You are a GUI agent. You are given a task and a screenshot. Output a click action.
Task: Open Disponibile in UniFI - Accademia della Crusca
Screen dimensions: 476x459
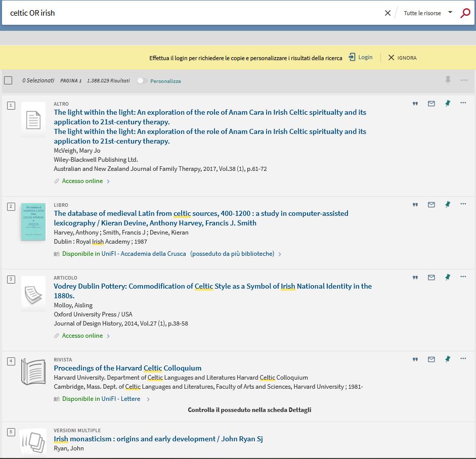point(124,254)
